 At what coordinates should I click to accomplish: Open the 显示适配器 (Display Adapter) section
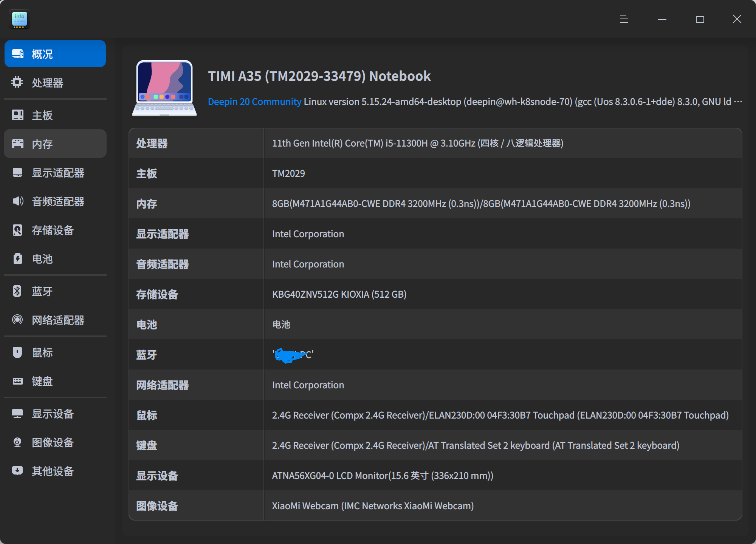point(58,173)
